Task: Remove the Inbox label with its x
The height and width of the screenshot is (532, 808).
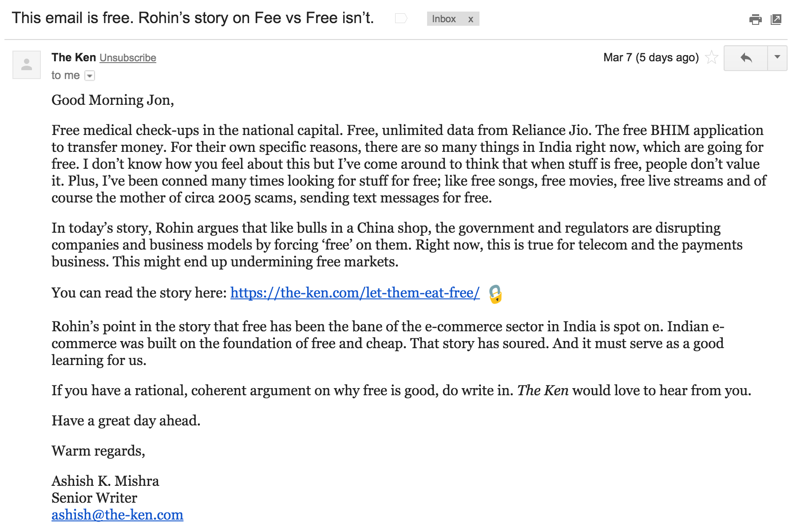Action: (471, 19)
